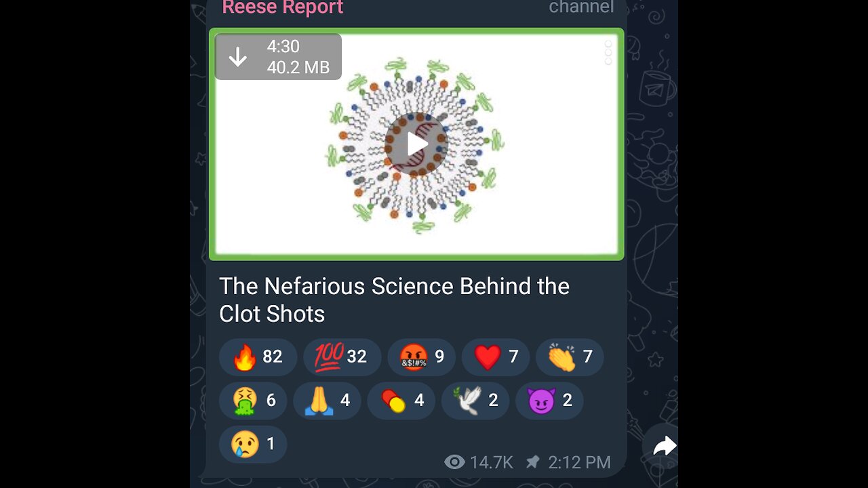Toggle the cursing angry face reaction

tap(421, 357)
